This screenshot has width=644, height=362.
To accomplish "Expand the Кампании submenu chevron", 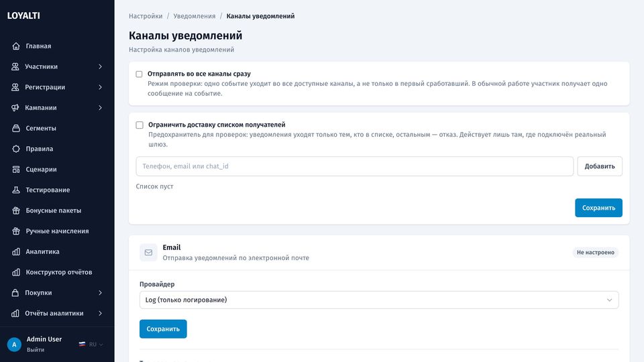I will 100,107.
